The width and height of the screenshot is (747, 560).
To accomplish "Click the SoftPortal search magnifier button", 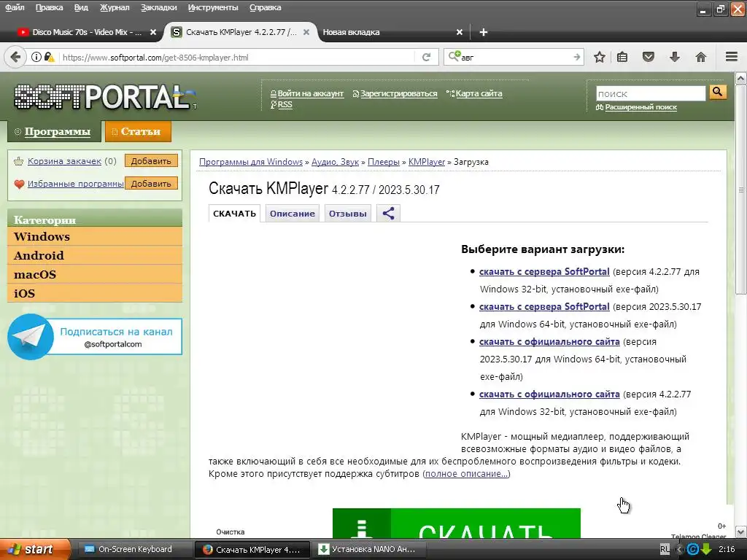I will coord(718,92).
